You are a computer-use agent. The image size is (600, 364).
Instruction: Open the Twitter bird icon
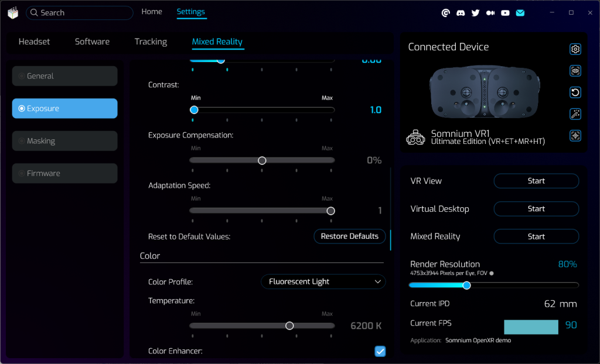pyautogui.click(x=475, y=13)
